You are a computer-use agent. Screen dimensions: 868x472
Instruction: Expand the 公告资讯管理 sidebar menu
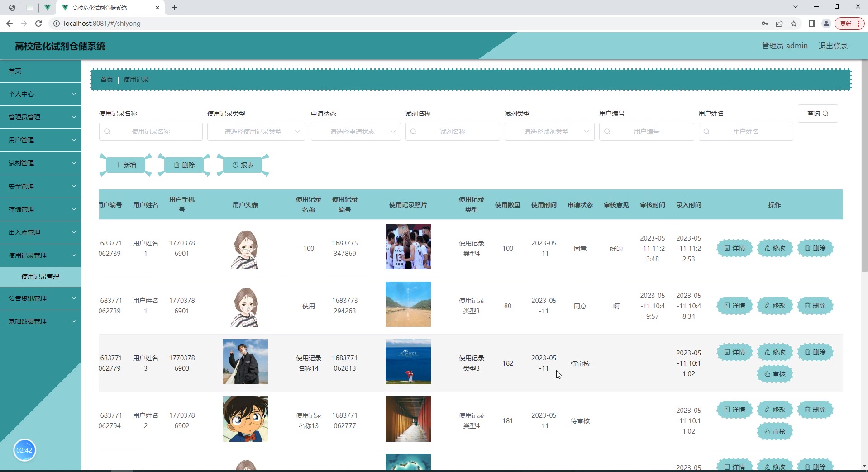[x=40, y=298]
